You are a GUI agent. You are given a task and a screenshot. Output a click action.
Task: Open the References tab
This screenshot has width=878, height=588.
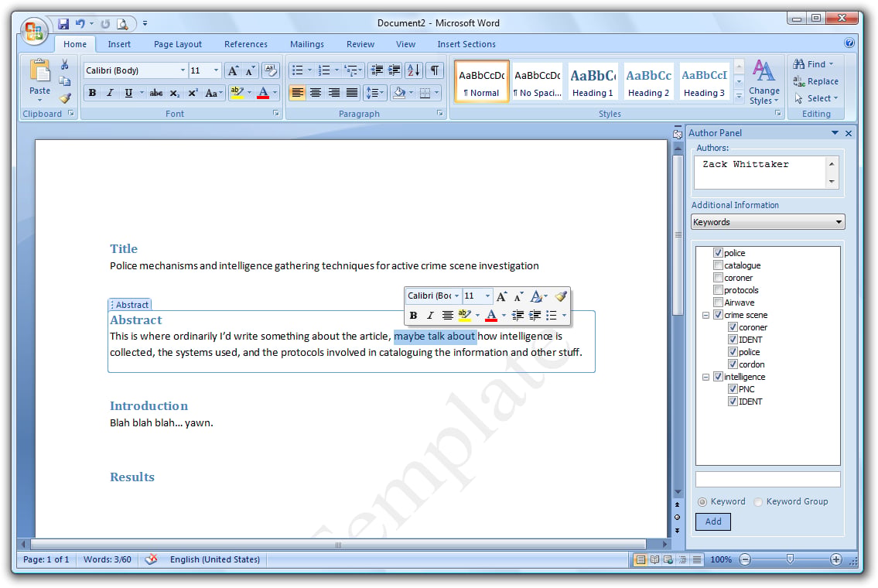(246, 43)
